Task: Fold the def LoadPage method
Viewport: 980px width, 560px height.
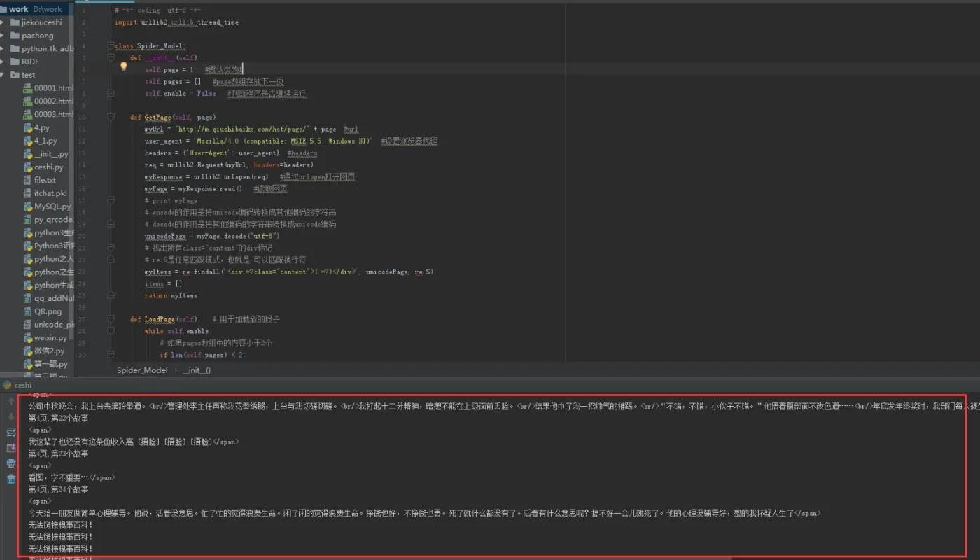Action: click(x=111, y=320)
